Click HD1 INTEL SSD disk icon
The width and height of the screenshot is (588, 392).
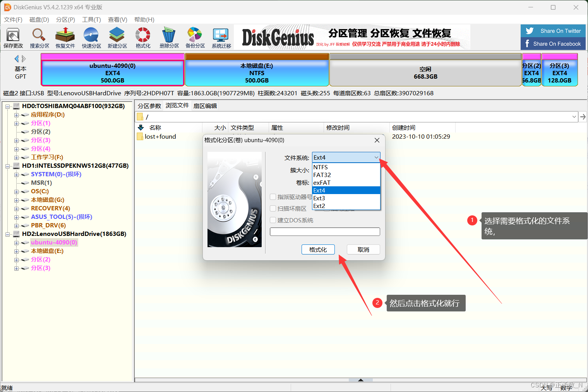(17, 165)
